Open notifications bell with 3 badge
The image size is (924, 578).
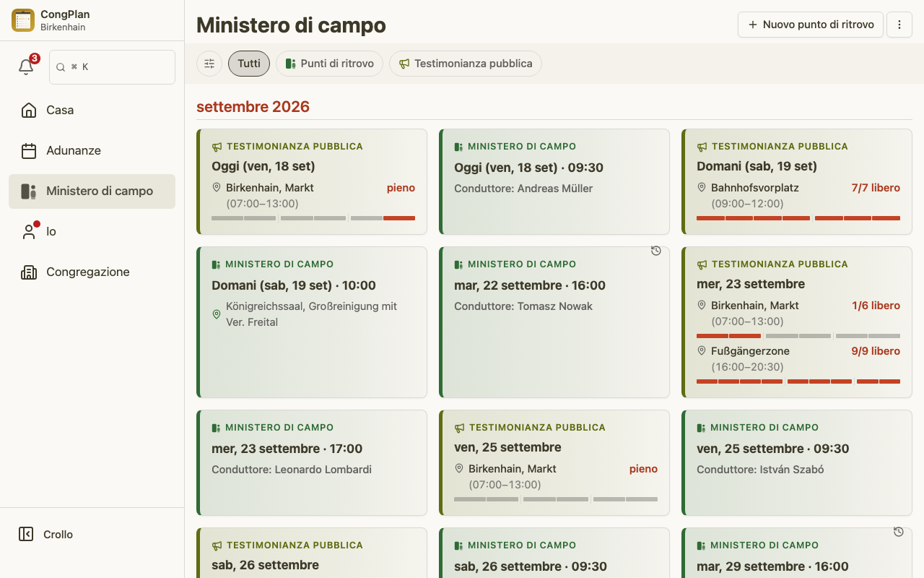[x=26, y=66]
